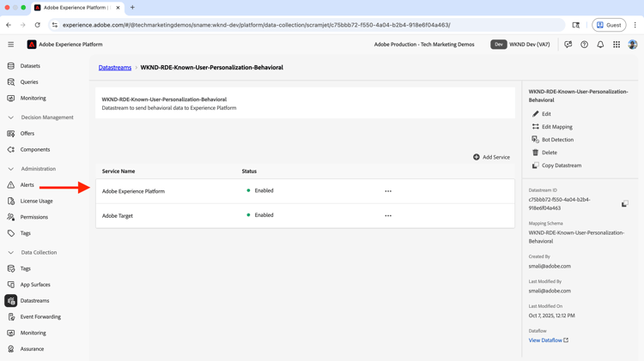This screenshot has height=361, width=644.
Task: Go back to Datastreams breadcrumb link
Action: pos(115,67)
